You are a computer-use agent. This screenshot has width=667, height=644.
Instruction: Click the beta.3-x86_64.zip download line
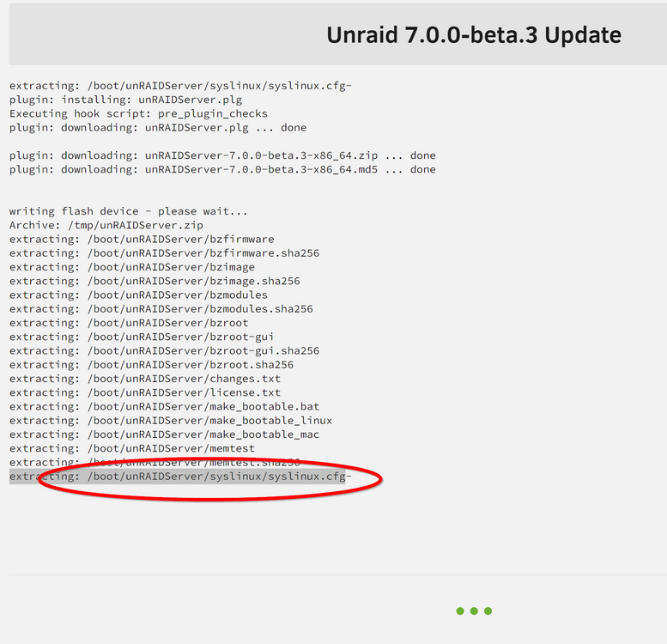(222, 155)
